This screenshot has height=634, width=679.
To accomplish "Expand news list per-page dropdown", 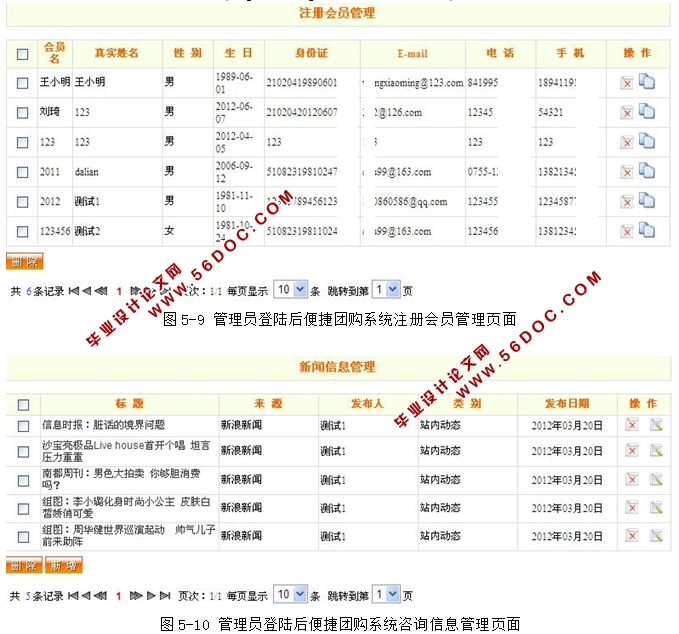I will coord(289,594).
